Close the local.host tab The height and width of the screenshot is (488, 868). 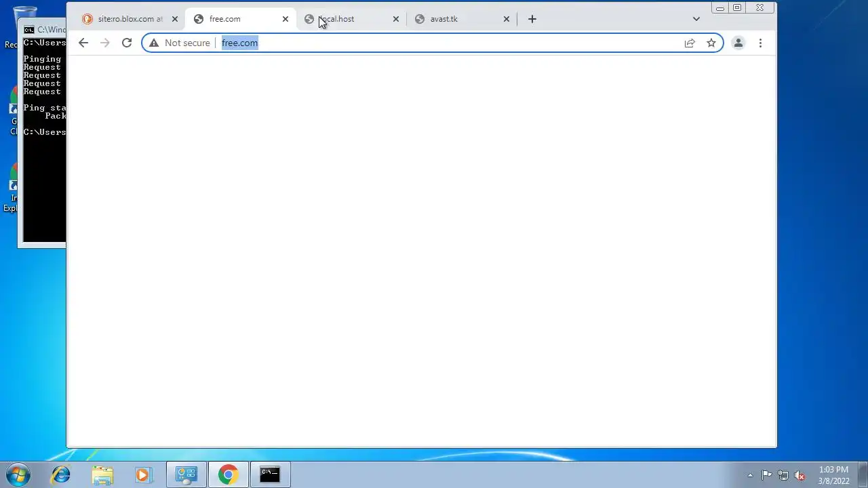click(x=396, y=19)
